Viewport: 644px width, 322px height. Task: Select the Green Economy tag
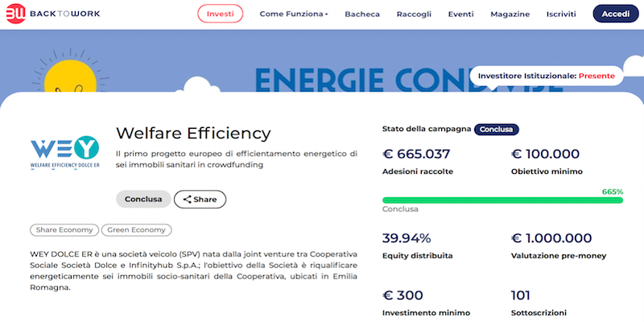136,230
